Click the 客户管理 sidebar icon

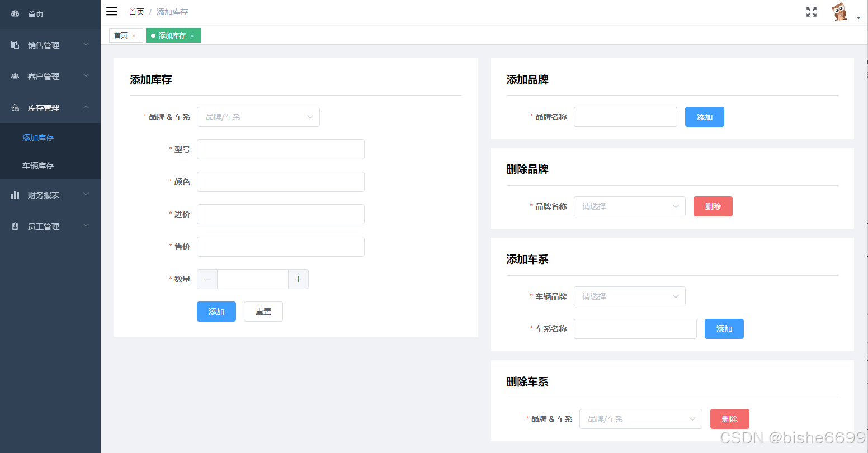pyautogui.click(x=14, y=75)
